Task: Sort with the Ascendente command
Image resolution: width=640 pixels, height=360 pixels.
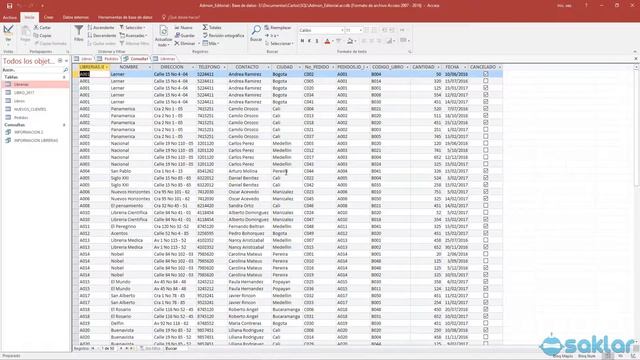Action: coord(101,27)
